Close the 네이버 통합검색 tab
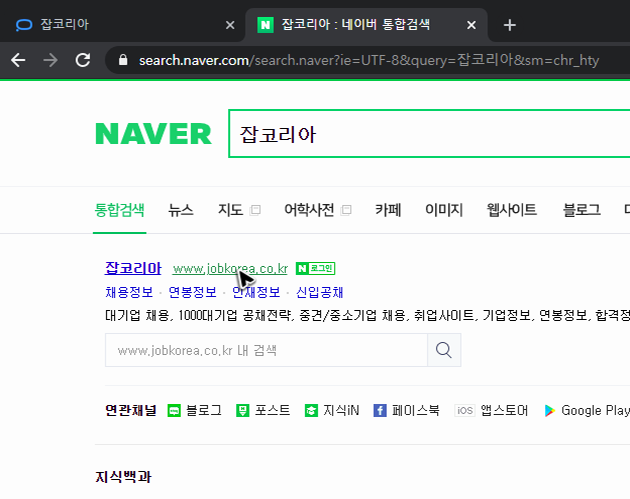The width and height of the screenshot is (630, 499). [x=471, y=25]
